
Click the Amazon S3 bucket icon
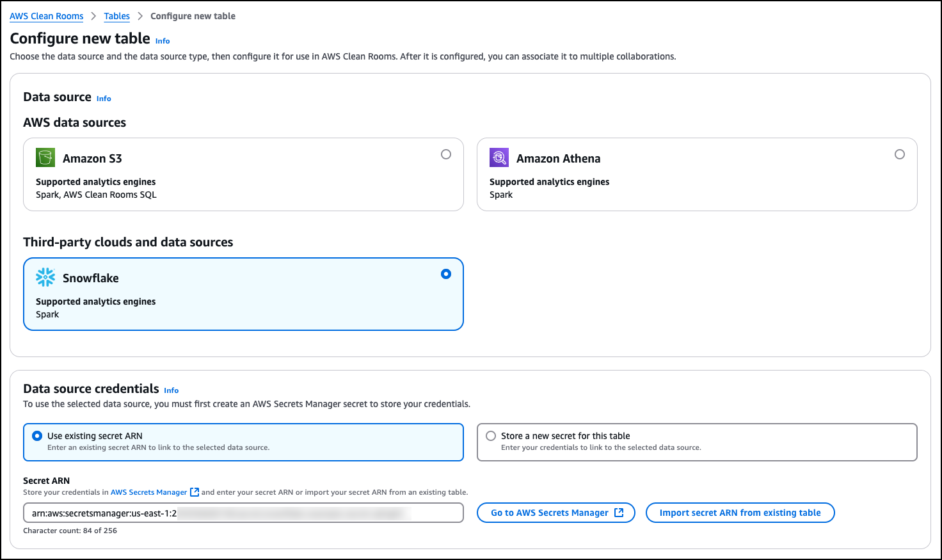[45, 157]
